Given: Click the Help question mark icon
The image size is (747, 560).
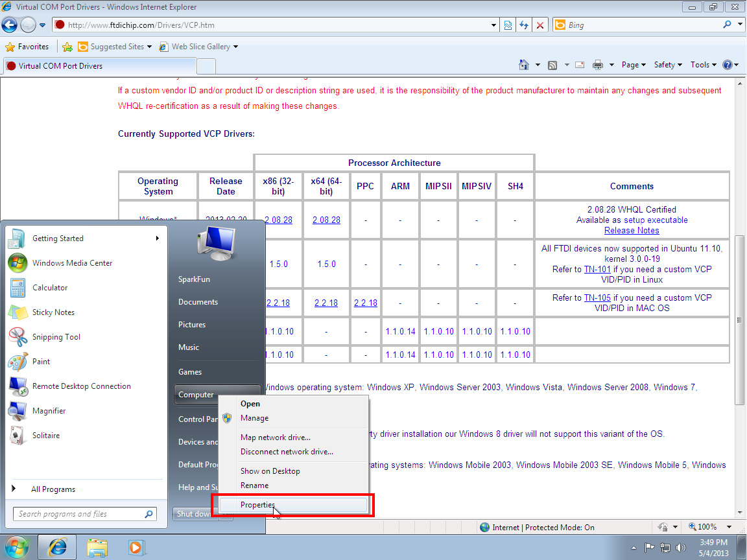Looking at the screenshot, I should coord(728,65).
